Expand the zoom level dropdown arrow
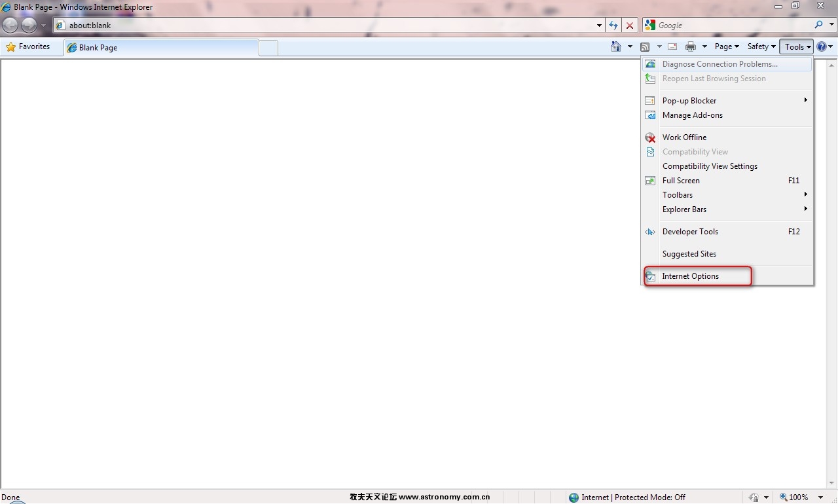The width and height of the screenshot is (838, 504). point(820,497)
